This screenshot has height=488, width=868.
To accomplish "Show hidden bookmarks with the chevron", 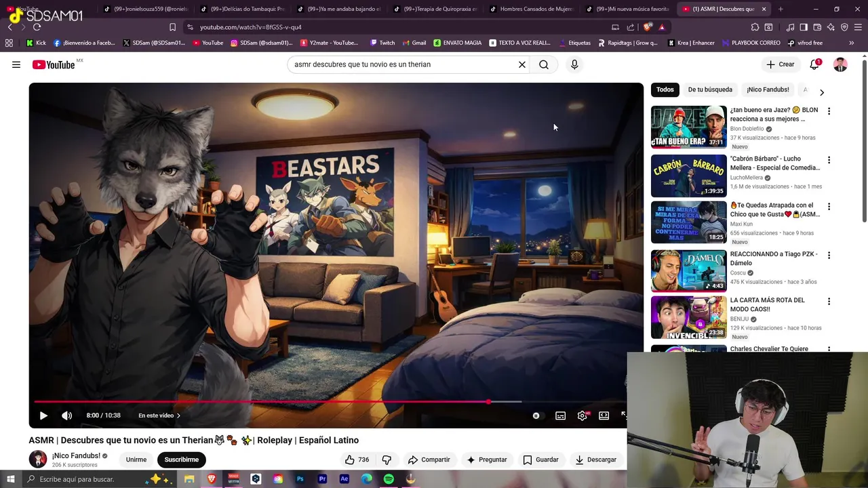I will coord(852,43).
